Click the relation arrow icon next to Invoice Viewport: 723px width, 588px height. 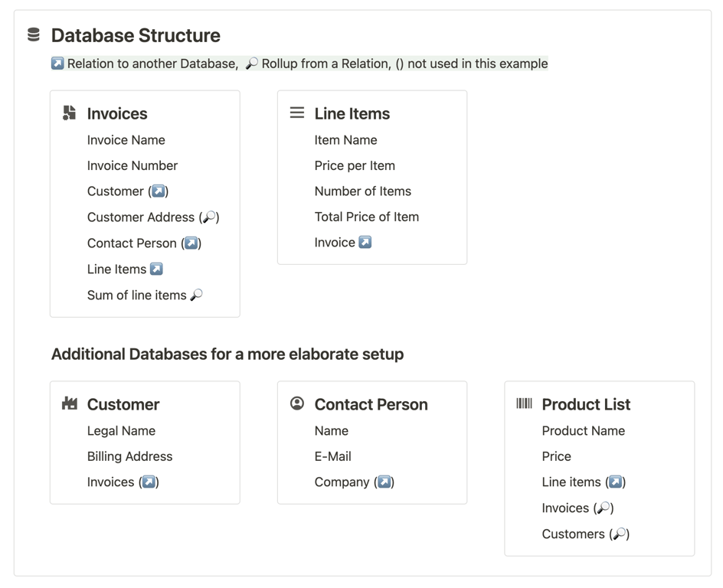[365, 242]
